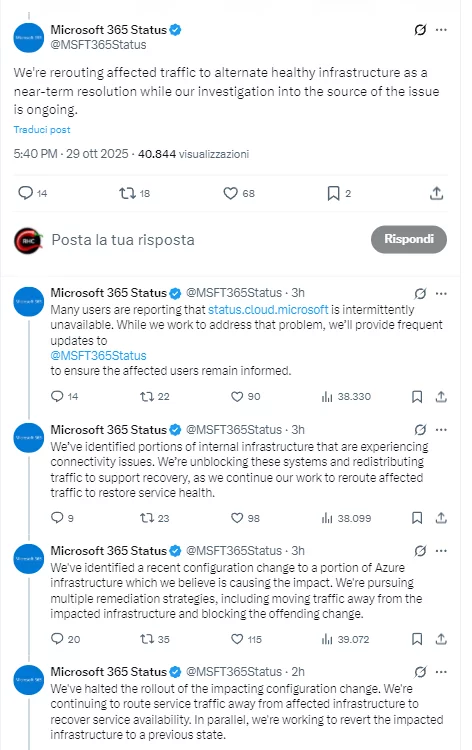Click the Posta la tua risposta field
The width and height of the screenshot is (472, 750).
point(123,240)
